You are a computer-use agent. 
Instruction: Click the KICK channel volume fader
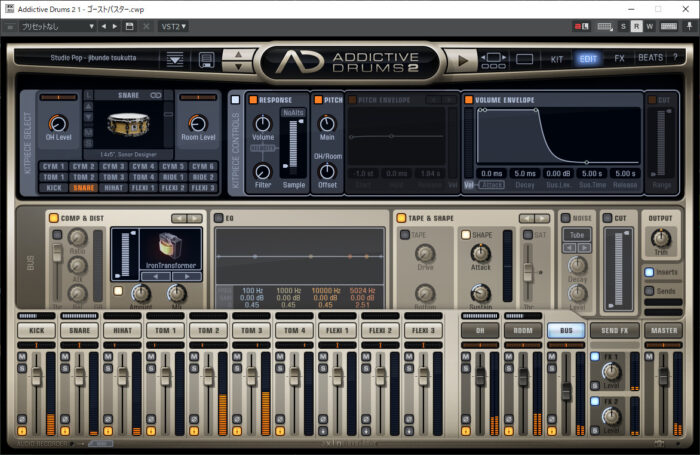pyautogui.click(x=36, y=376)
